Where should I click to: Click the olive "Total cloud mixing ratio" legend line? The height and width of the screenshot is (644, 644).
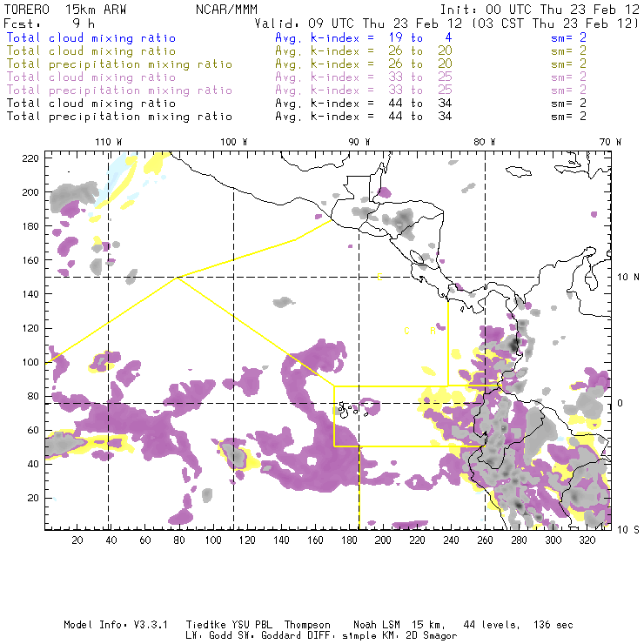pyautogui.click(x=91, y=51)
